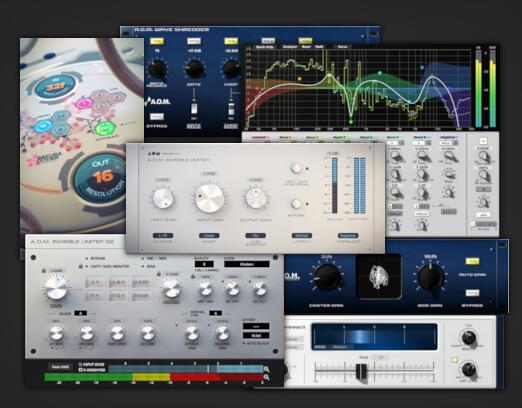The height and width of the screenshot is (408, 522).
Task: Click the IN 32f resolution badge
Action: click(54, 88)
